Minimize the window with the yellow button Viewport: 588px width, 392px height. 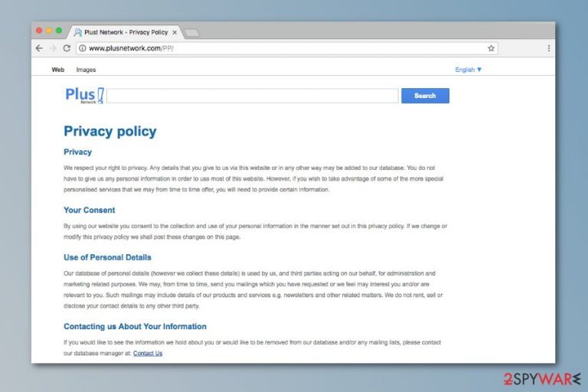(x=49, y=31)
